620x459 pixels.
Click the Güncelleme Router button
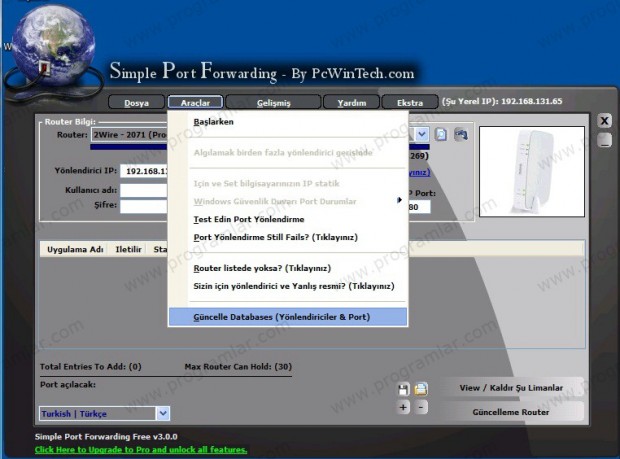511,412
